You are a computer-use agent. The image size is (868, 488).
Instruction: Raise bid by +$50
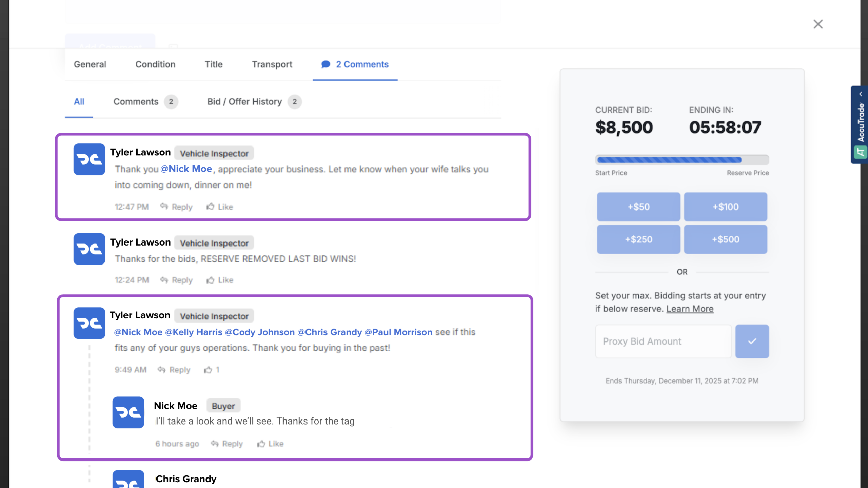638,207
